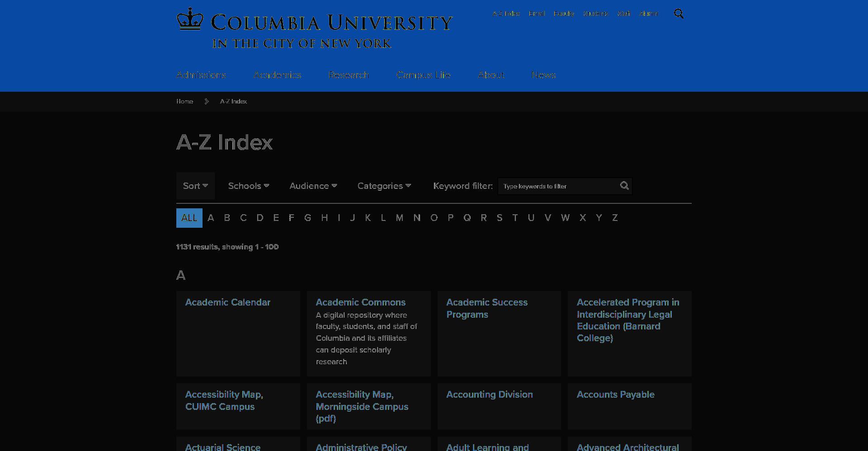868x451 pixels.
Task: Open the Admissions menu
Action: point(201,75)
